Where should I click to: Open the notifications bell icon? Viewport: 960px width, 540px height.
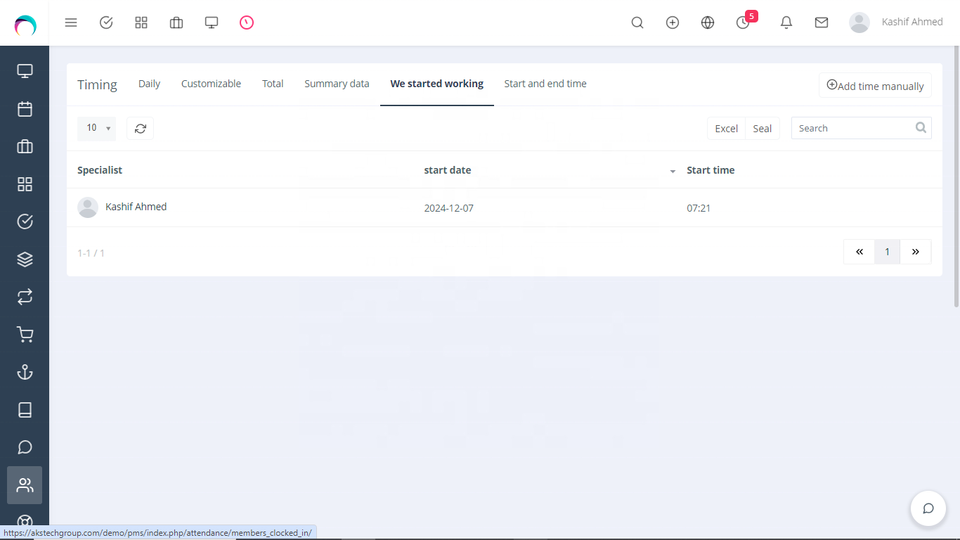click(x=786, y=22)
